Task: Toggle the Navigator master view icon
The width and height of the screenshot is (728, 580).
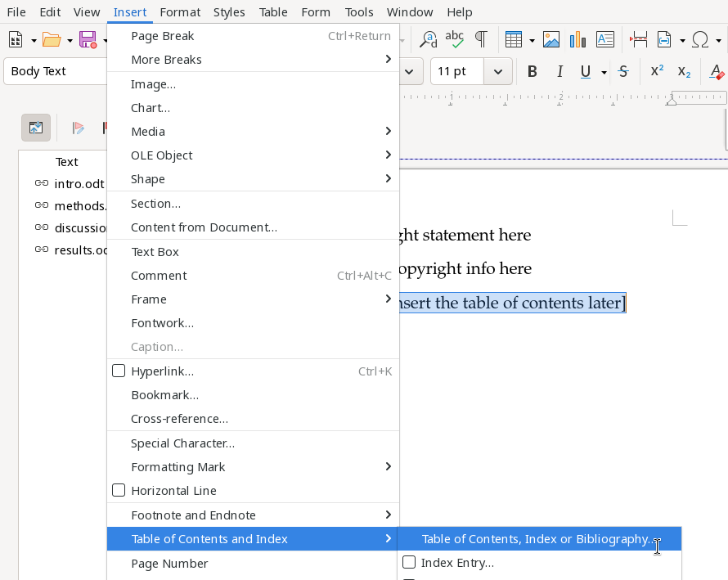Action: (x=36, y=128)
